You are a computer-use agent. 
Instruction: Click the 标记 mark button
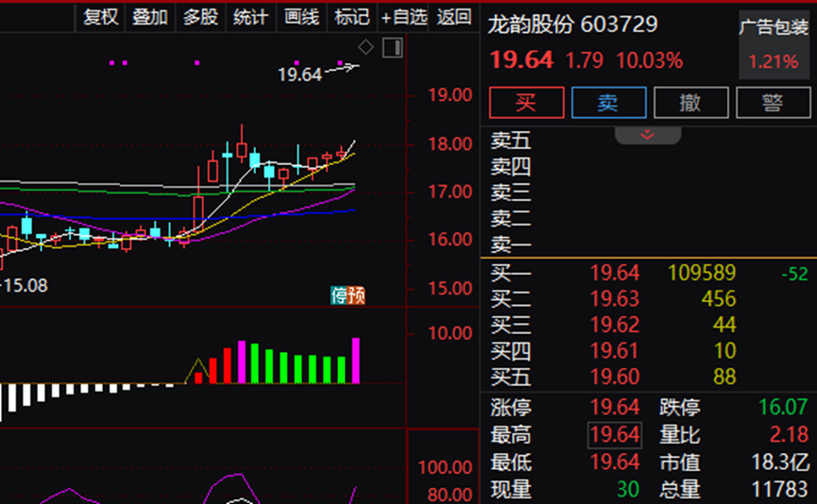[351, 17]
